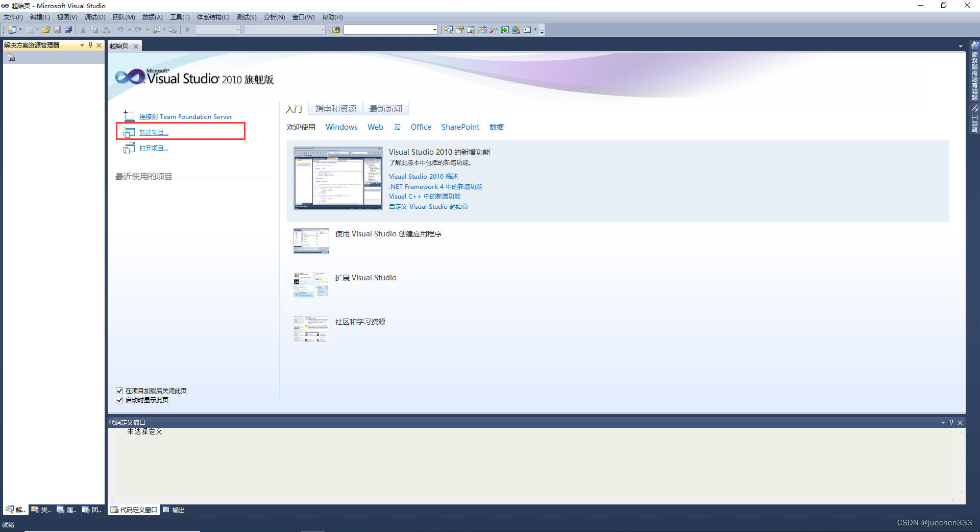The image size is (980, 532).
Task: Click the Navigate Forward toolbar icon
Action: 173,30
